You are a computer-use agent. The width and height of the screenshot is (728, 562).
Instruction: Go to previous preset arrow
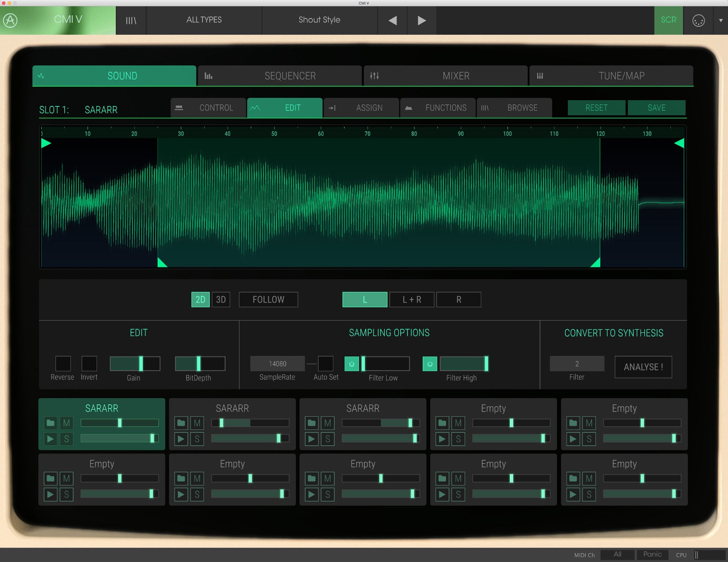tap(393, 20)
